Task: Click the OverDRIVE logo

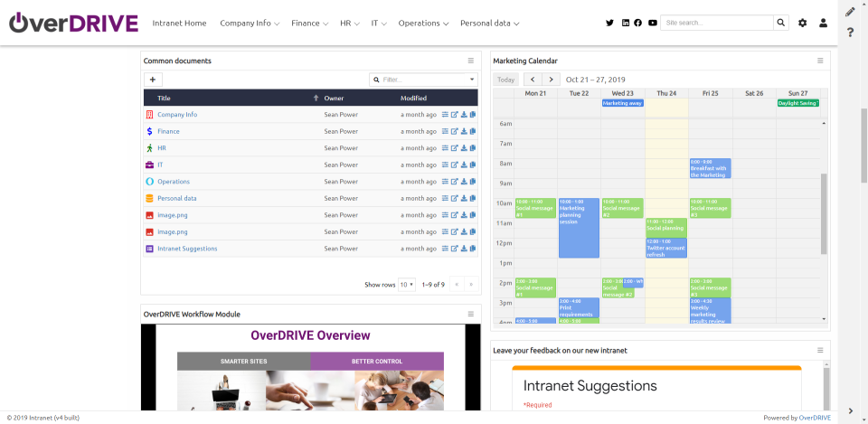Action: [73, 23]
